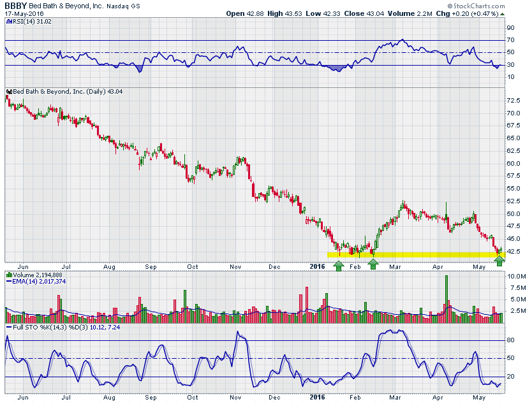
Task: Click the 47.5 price axis label
Action: pos(514,226)
